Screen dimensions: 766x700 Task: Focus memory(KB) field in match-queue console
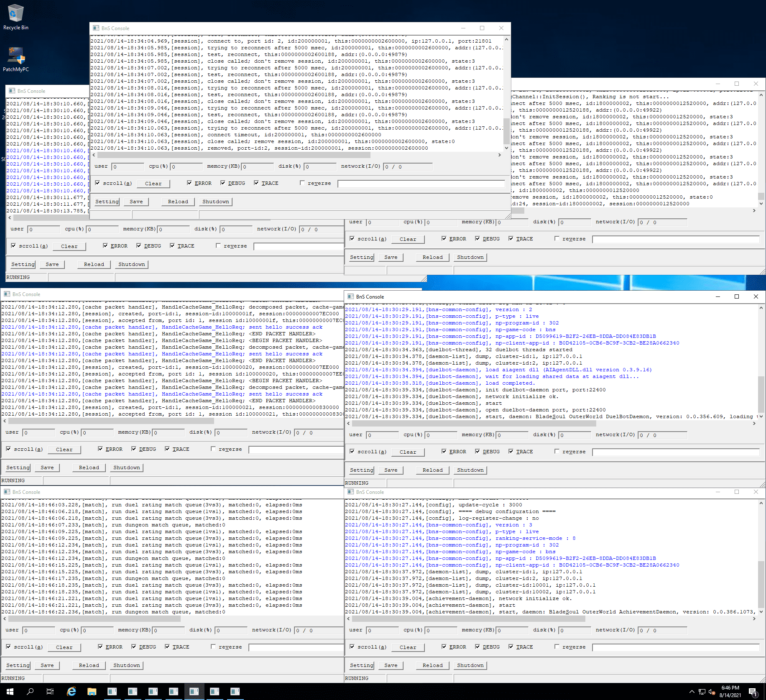169,631
